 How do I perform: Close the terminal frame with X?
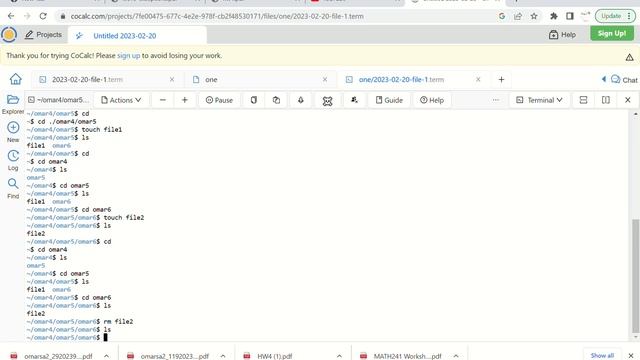point(628,100)
